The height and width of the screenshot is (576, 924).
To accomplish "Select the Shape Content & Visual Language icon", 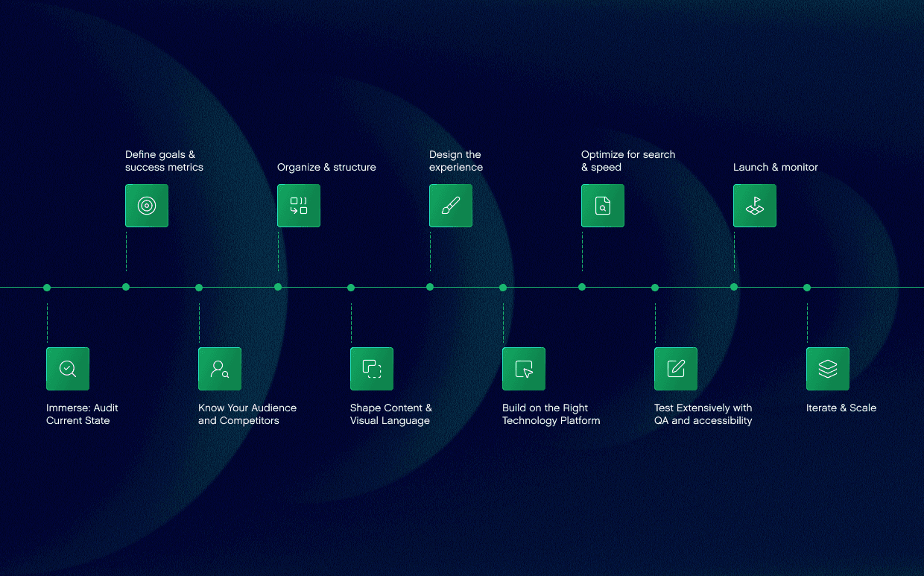I will (372, 369).
